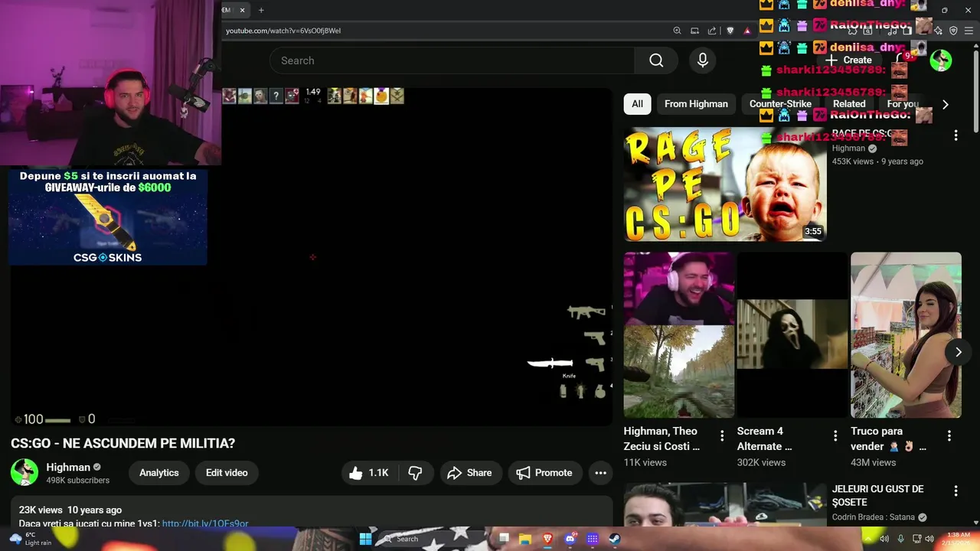Open the Steam taskbar icon
Viewport: 980px width, 551px height.
coord(615,539)
